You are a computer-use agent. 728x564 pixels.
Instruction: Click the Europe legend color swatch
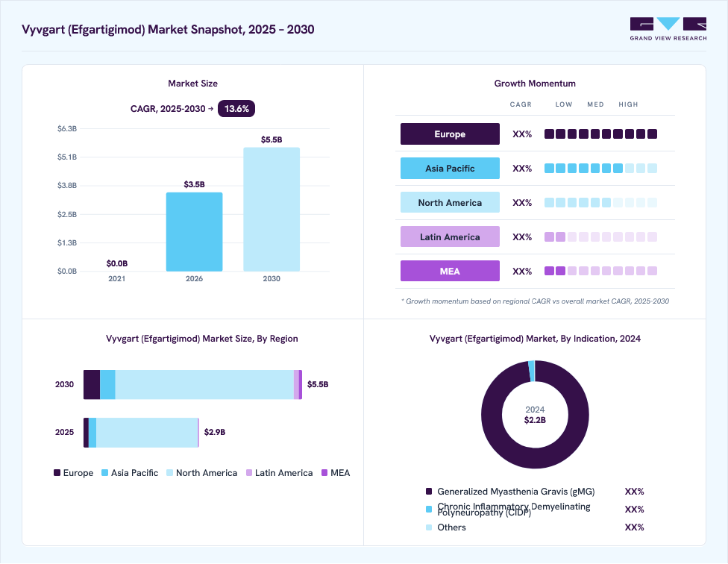pyautogui.click(x=57, y=472)
